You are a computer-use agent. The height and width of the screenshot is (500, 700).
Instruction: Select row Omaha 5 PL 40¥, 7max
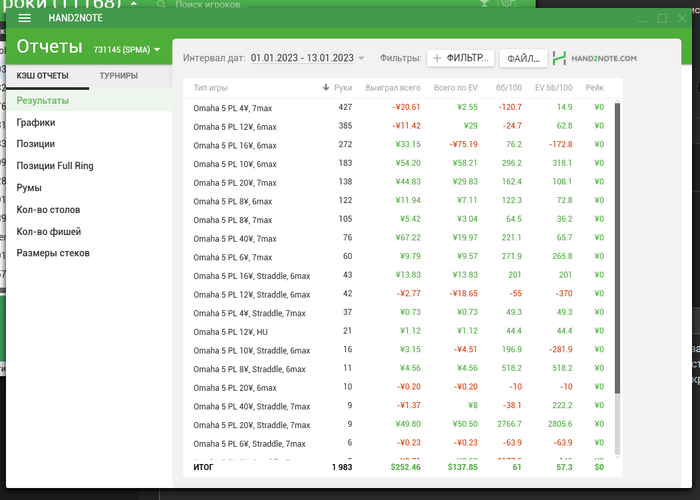click(x=399, y=238)
